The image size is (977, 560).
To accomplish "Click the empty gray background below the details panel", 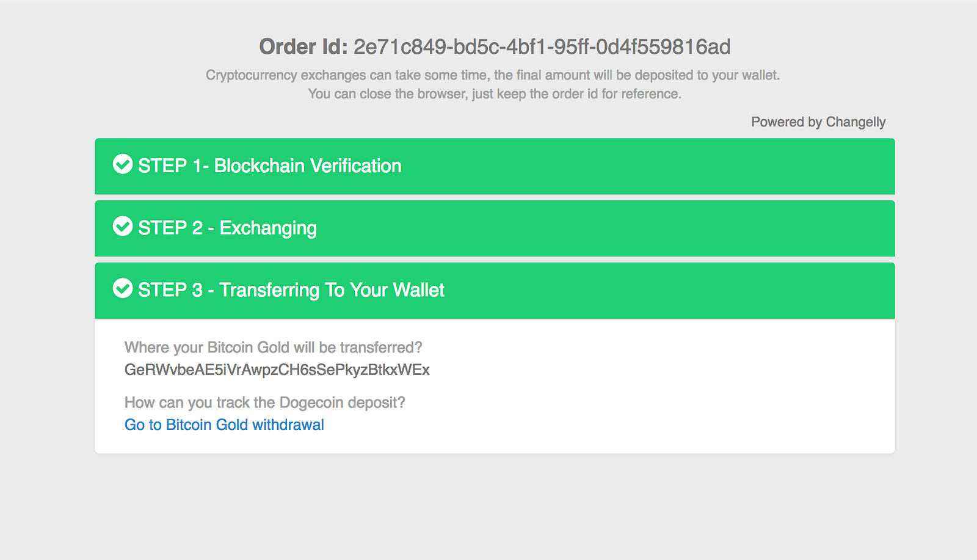I will coord(488,507).
